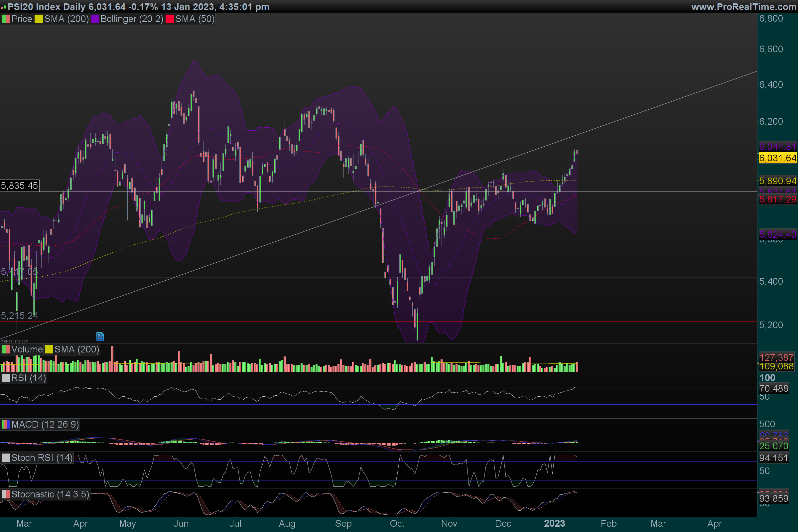Viewport: 798px width, 532px height.
Task: Click the small icon before PSI20 title
Action: pyautogui.click(x=3, y=7)
